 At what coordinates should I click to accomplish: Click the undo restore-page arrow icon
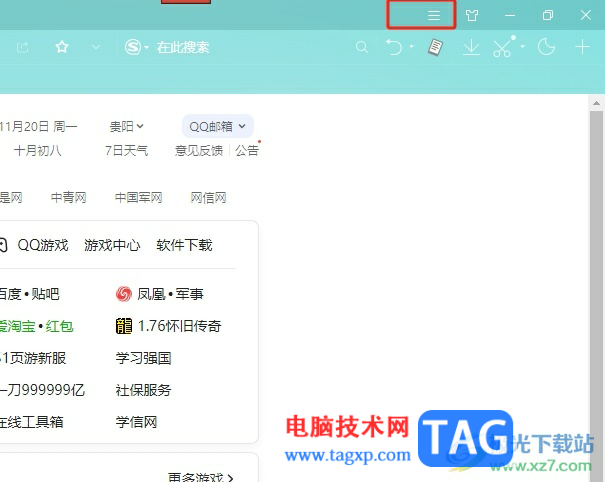[394, 47]
